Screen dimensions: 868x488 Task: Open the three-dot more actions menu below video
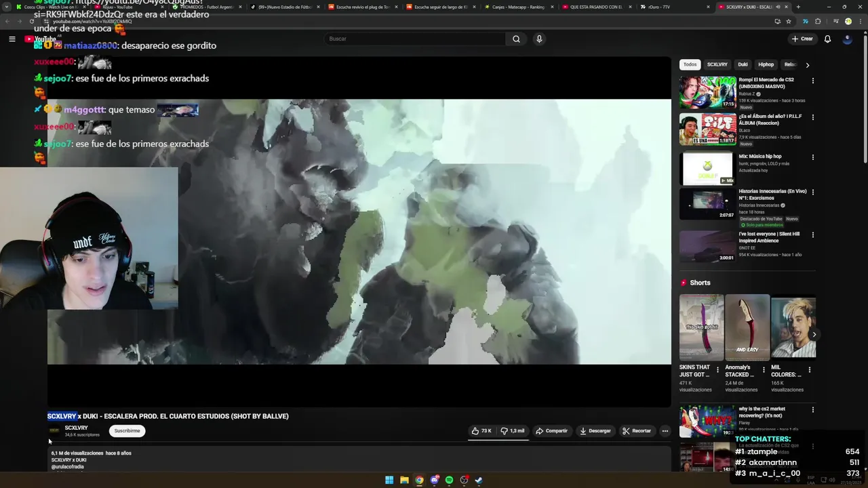click(665, 430)
